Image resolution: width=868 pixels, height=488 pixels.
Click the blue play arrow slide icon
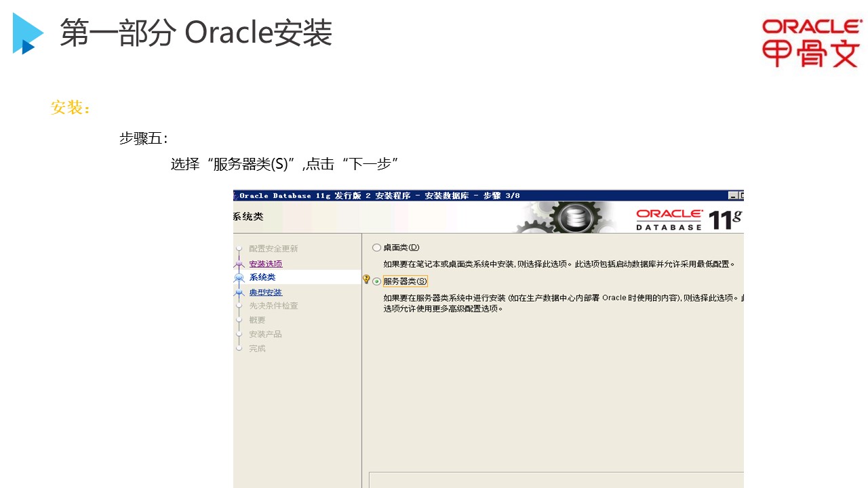[28, 33]
